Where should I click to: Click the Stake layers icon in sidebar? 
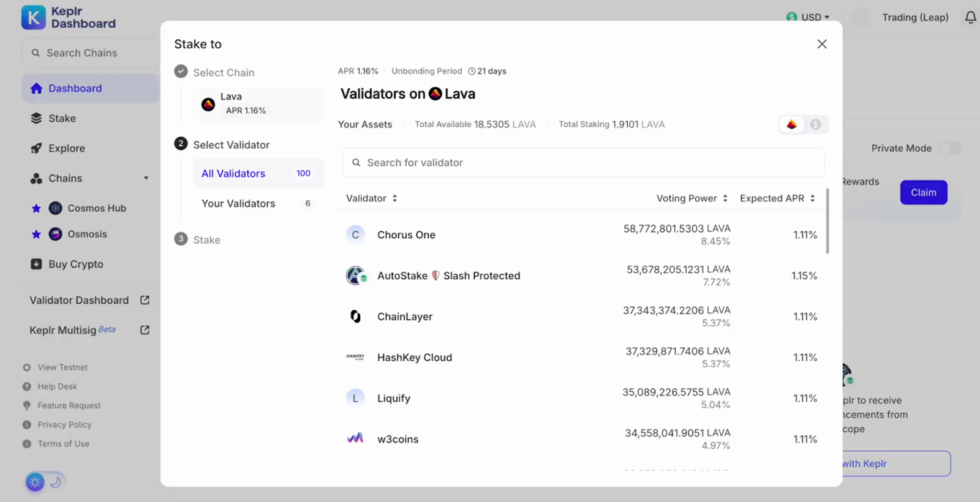tap(36, 118)
